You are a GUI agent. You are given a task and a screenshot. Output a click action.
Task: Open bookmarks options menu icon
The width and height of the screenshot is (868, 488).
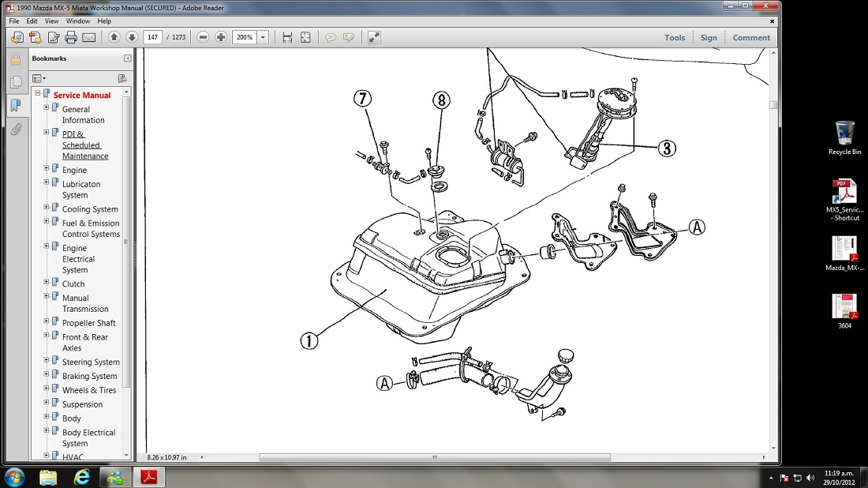39,79
